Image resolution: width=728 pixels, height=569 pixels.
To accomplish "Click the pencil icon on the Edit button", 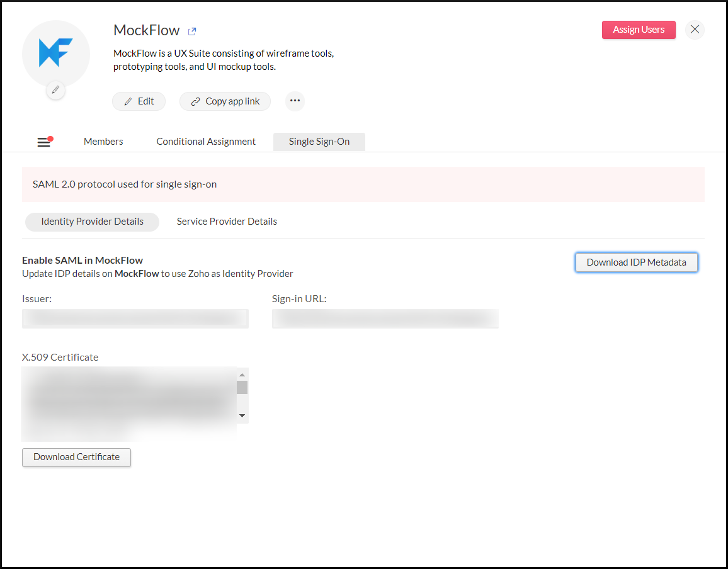I will click(128, 101).
